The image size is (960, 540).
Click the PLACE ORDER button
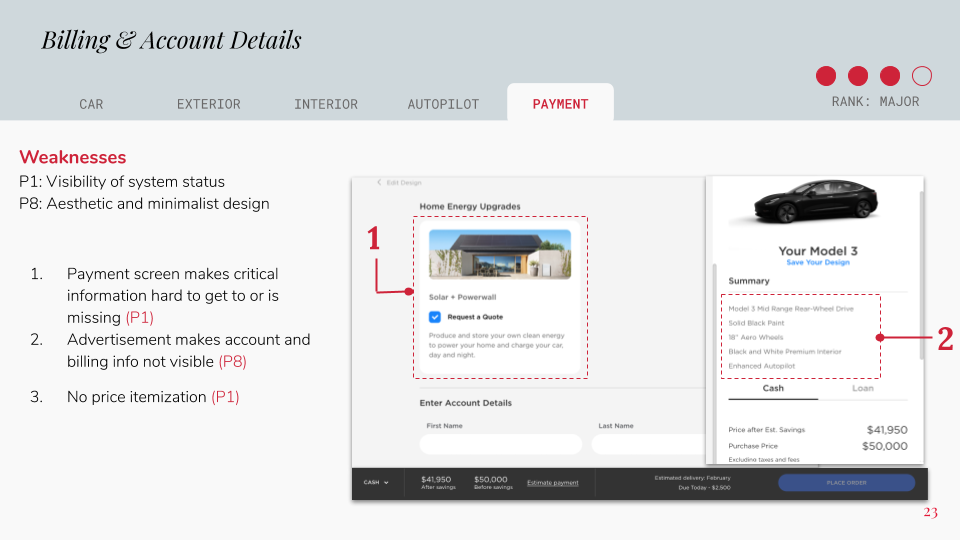click(847, 482)
